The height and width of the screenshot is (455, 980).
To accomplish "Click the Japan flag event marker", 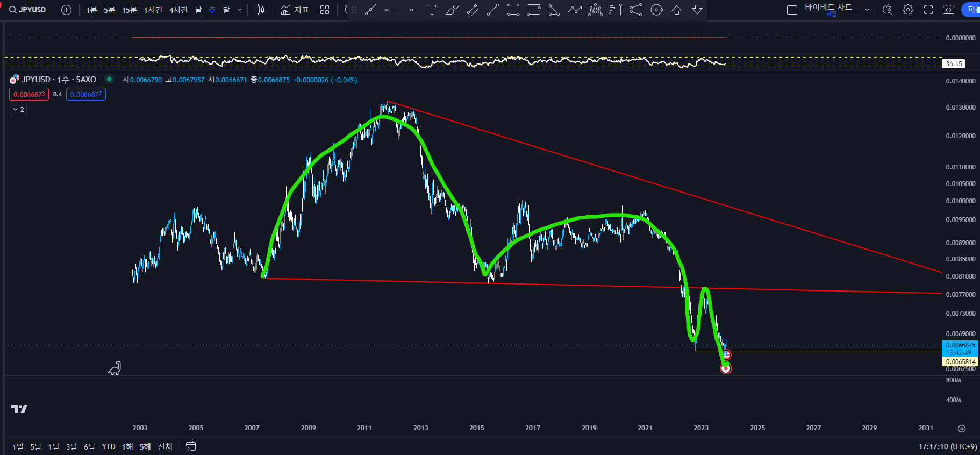I will click(x=726, y=368).
